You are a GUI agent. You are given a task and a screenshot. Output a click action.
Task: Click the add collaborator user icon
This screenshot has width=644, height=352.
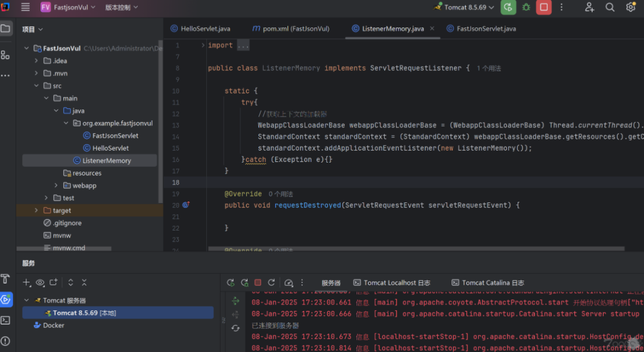pos(589,7)
